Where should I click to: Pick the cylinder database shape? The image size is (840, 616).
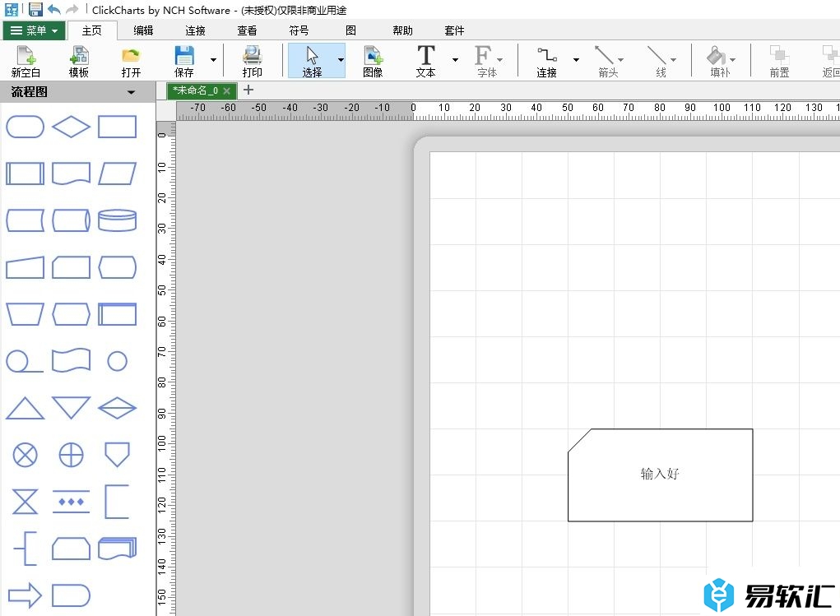[x=117, y=220]
